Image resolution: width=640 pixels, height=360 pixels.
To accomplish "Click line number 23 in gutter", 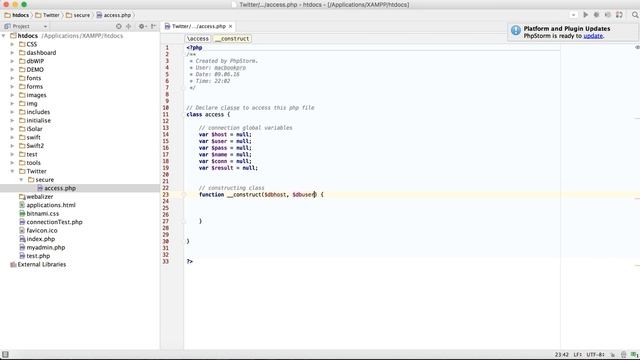I will 166,195.
